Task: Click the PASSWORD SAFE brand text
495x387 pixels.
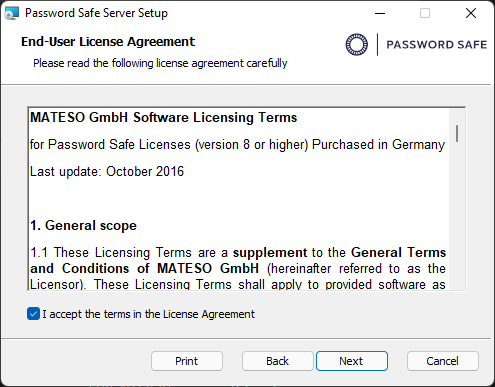Action: 437,45
